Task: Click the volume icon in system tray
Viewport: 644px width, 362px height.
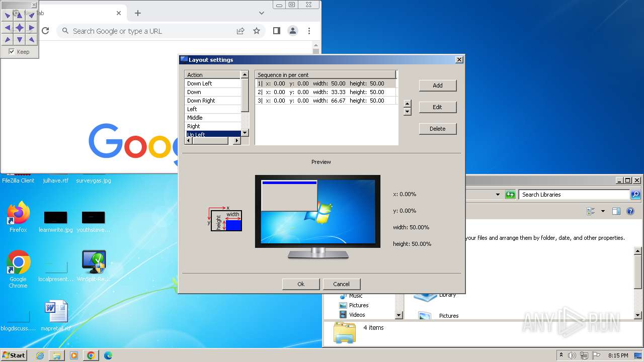Action: (572, 355)
